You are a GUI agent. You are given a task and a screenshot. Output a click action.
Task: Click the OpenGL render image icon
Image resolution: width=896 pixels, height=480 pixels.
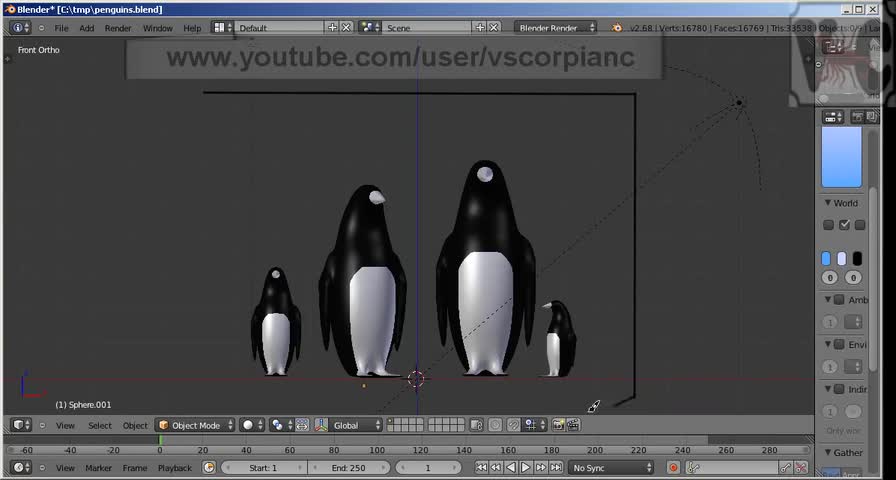(x=558, y=425)
